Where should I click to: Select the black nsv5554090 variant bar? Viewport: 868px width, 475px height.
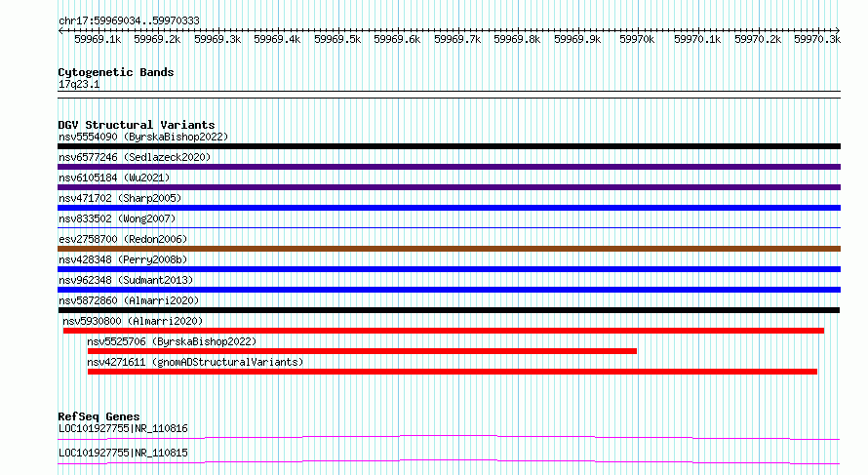[x=449, y=146]
